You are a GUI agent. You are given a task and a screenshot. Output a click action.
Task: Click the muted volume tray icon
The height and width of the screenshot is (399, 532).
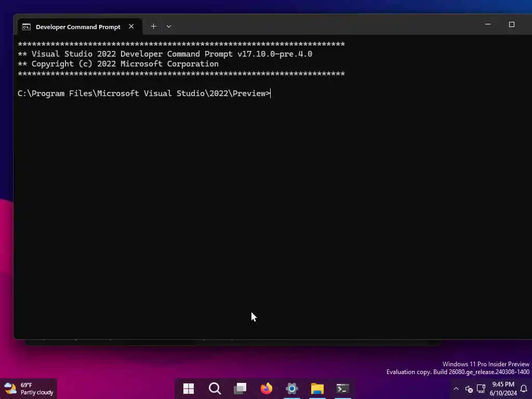[469, 389]
